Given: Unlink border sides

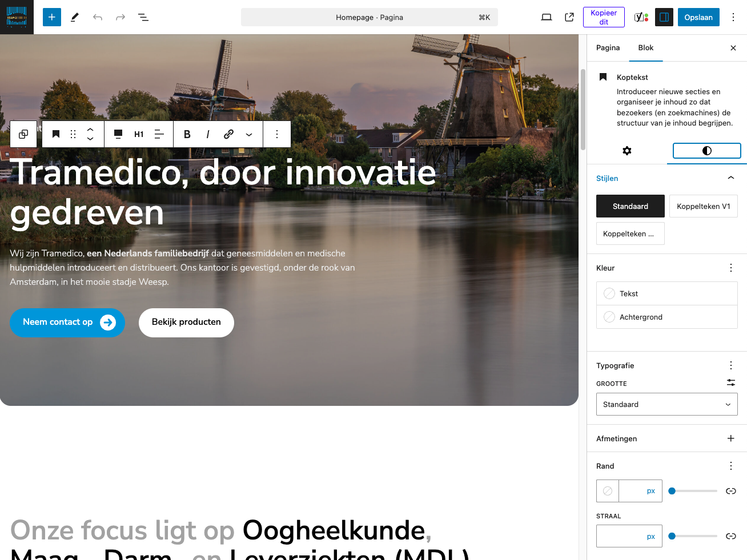Looking at the screenshot, I should 731,491.
